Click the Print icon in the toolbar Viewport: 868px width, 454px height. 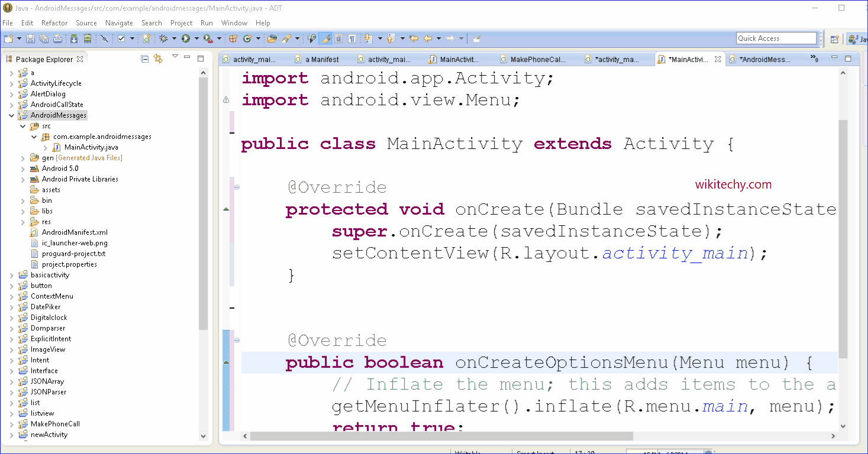57,38
